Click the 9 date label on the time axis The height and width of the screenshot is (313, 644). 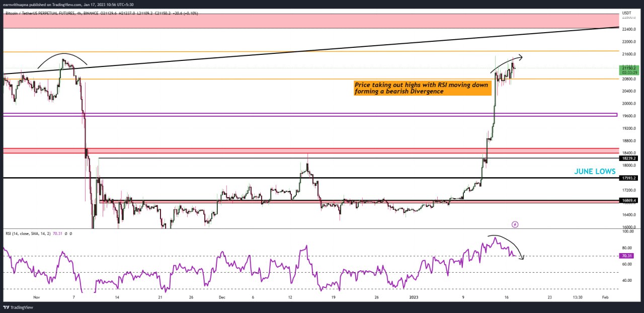point(464,297)
